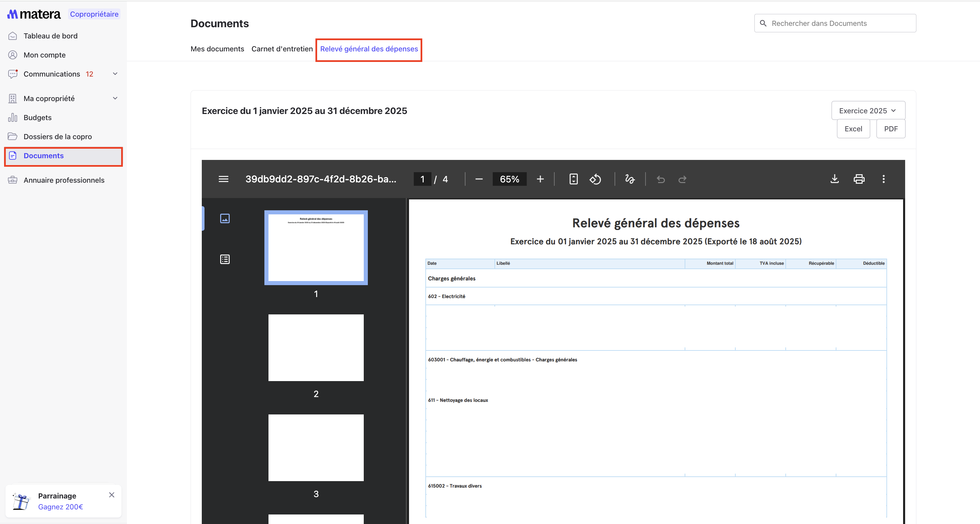Download the PDF with the download icon

[834, 179]
